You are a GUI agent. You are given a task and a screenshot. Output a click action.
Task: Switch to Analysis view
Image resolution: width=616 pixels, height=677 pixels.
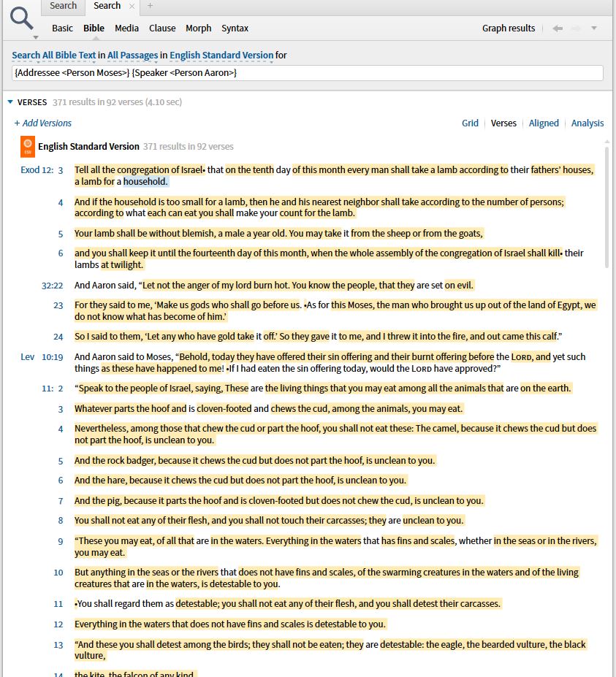(x=587, y=123)
